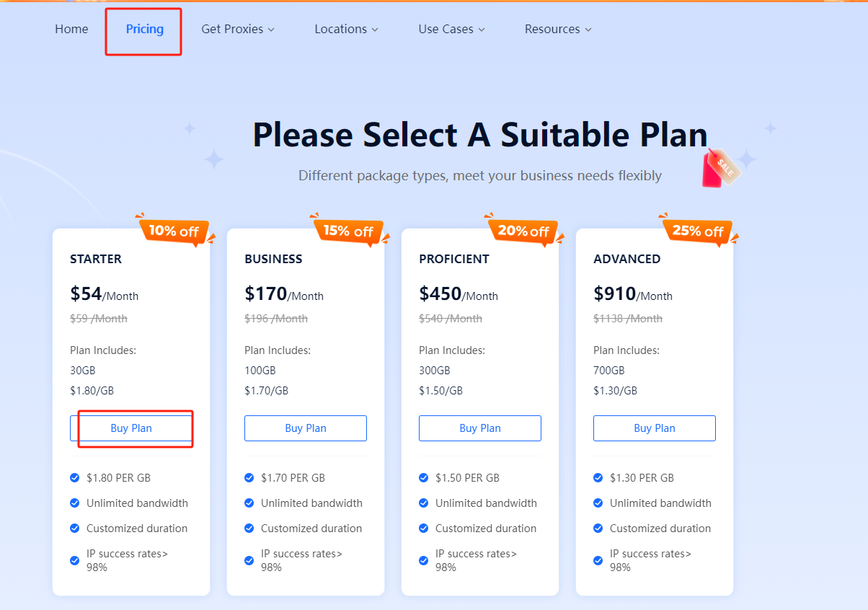Click the 10% off badge on Starter

tap(174, 231)
